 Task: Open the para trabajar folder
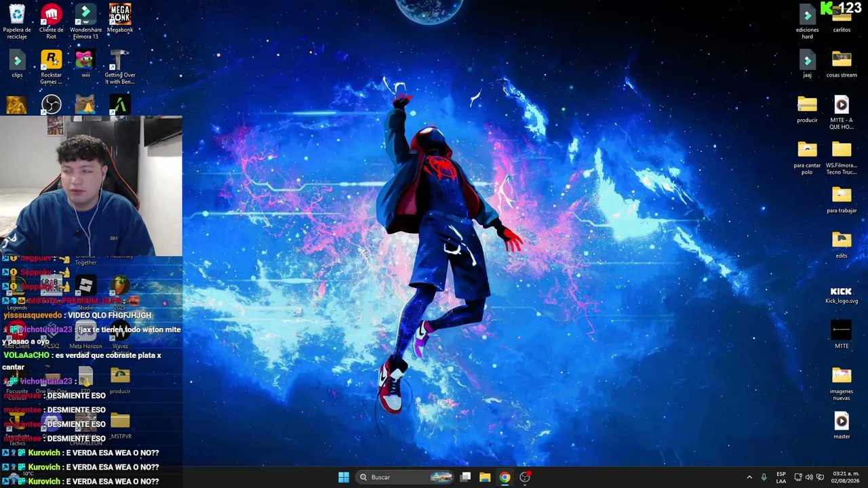[842, 199]
